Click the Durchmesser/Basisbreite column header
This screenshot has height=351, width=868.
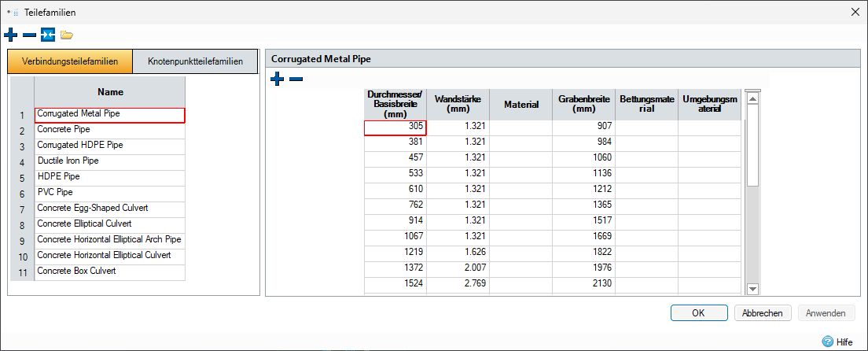click(x=395, y=104)
